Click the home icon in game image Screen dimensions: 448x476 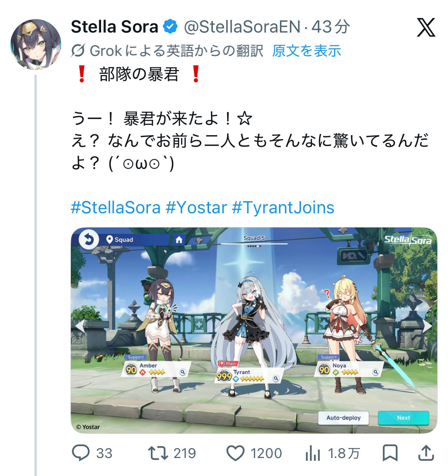pos(179,240)
